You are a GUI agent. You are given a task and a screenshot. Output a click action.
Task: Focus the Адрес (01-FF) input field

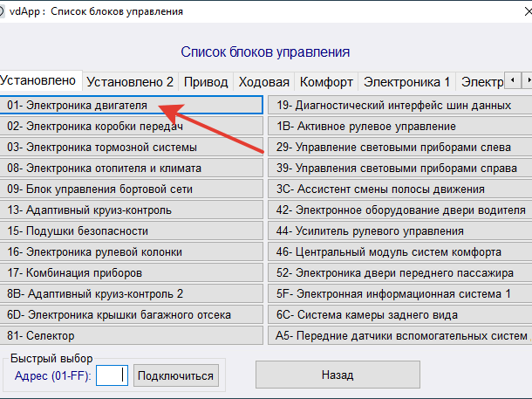coord(112,375)
